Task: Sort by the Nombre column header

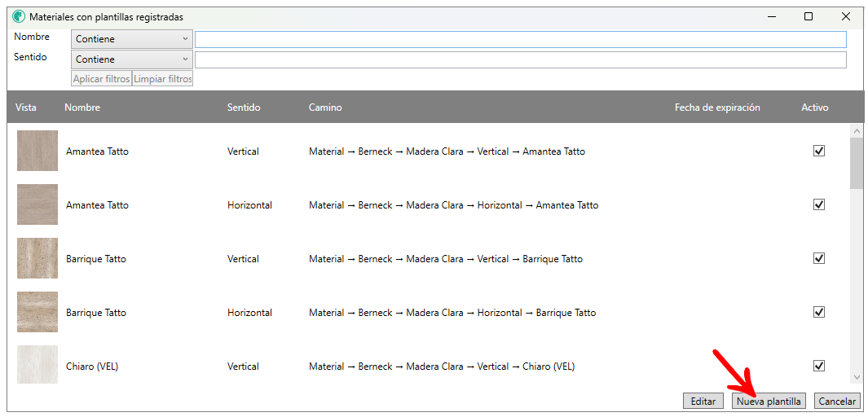Action: (x=82, y=108)
